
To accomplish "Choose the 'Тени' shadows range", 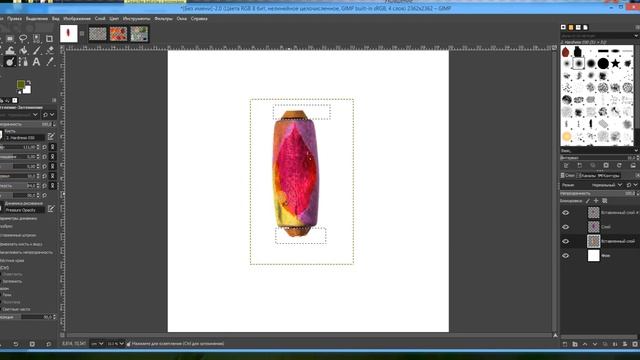I will click(x=7, y=294).
